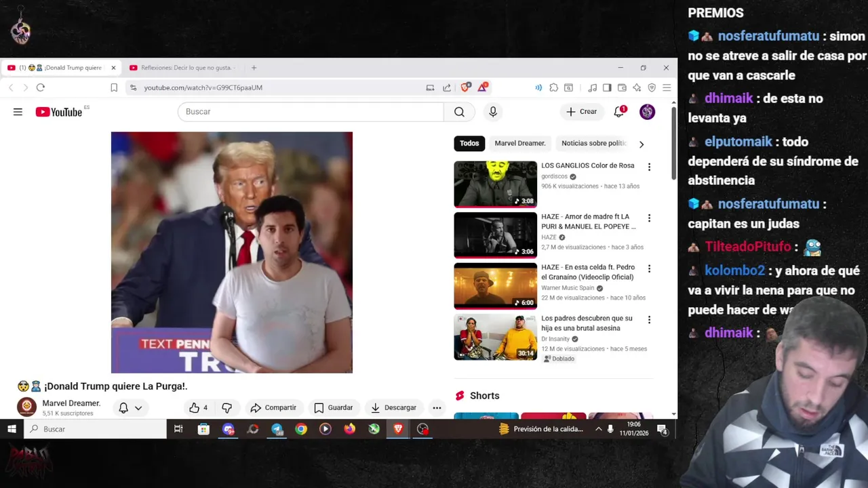Dislike the video with thumbs down
The image size is (868, 488).
(227, 407)
